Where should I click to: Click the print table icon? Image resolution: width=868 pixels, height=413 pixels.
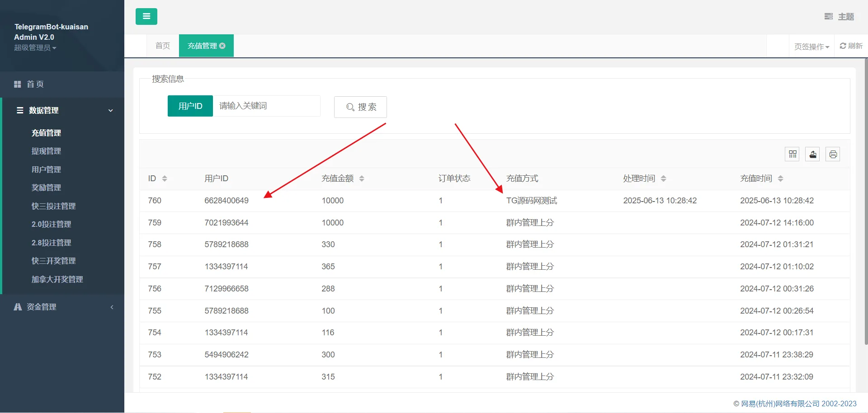(833, 155)
